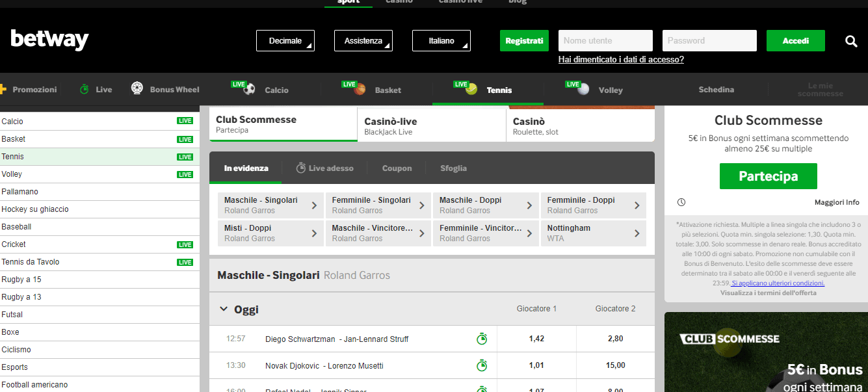Open Maschile - Singolari Roland Garros shortcut
This screenshot has width=868, height=392.
point(270,205)
